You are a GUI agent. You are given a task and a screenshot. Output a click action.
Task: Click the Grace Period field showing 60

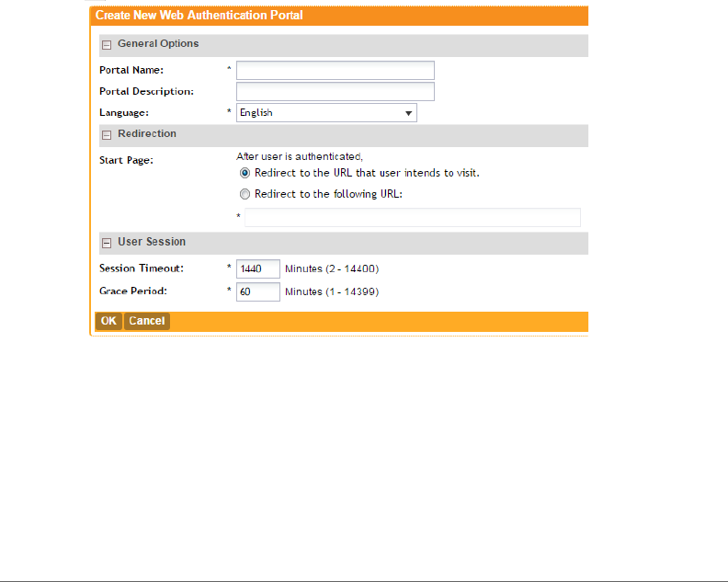258,291
